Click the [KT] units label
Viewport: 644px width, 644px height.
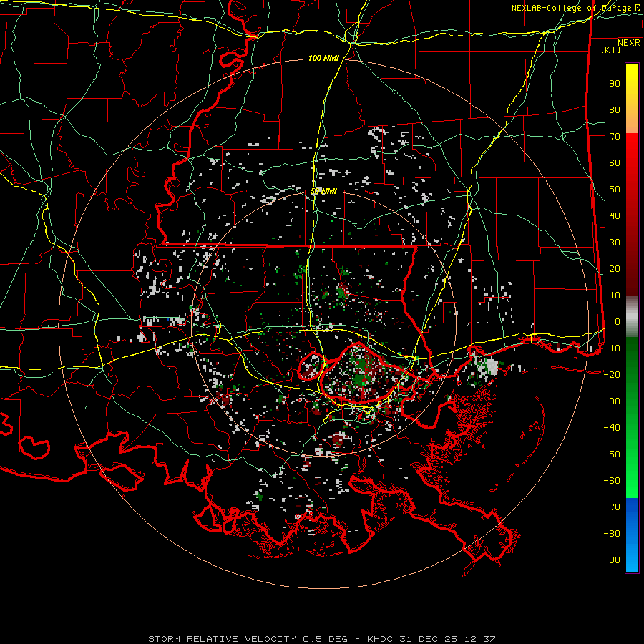click(x=611, y=49)
